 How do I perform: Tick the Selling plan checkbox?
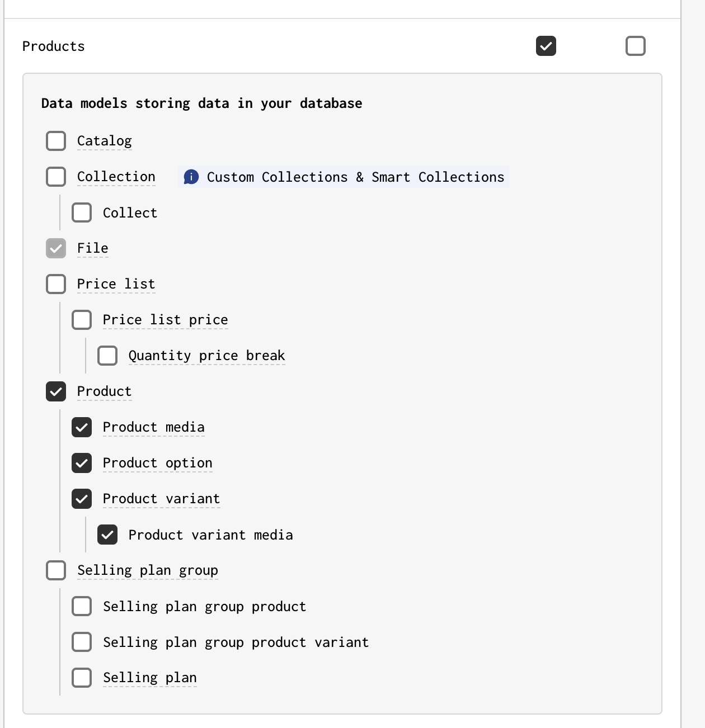[82, 678]
